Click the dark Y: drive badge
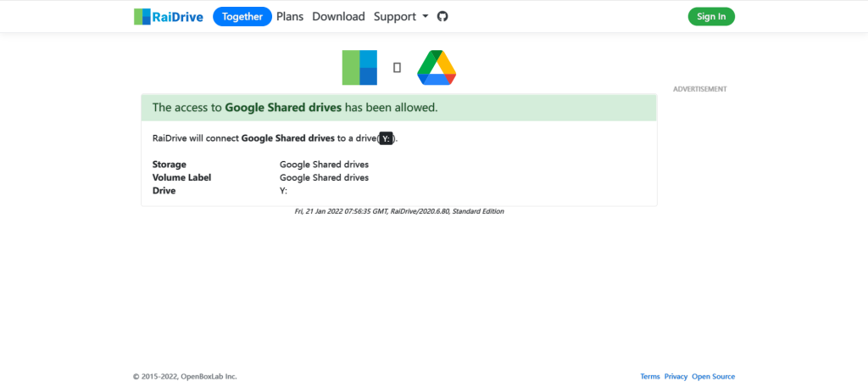 pos(387,138)
